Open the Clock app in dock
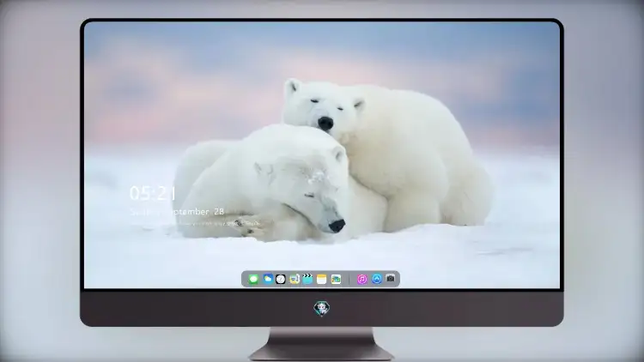This screenshot has width=644, height=362. (x=281, y=280)
